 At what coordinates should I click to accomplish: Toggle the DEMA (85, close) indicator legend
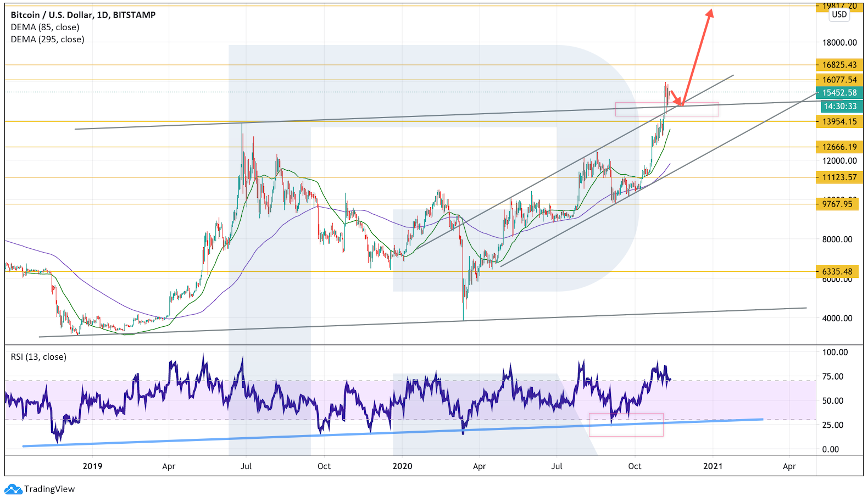45,27
